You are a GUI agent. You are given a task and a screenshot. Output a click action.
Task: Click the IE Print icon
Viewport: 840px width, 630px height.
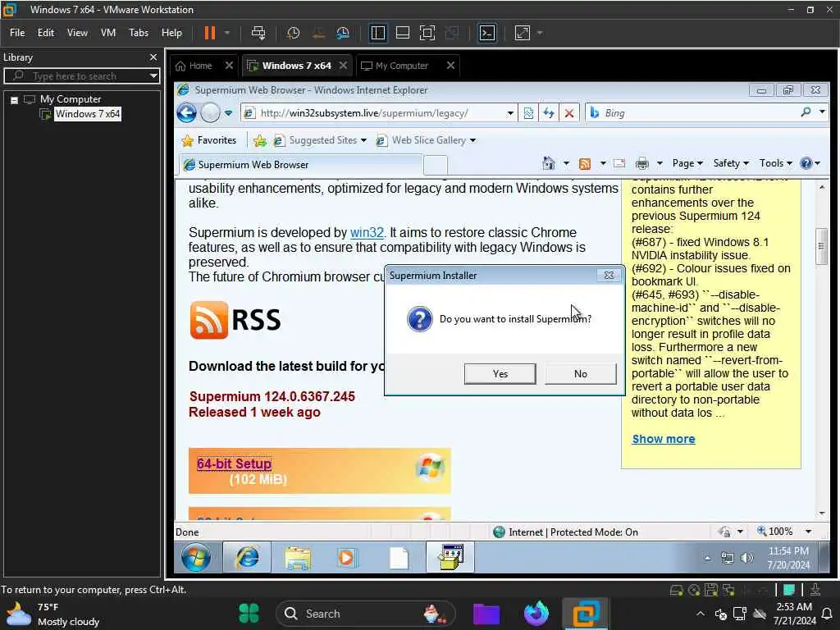pos(641,163)
